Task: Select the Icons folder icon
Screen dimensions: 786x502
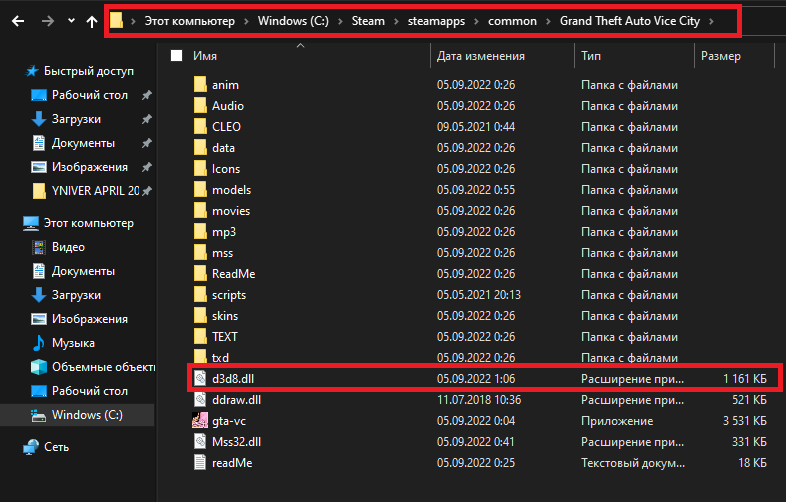Action: click(200, 169)
